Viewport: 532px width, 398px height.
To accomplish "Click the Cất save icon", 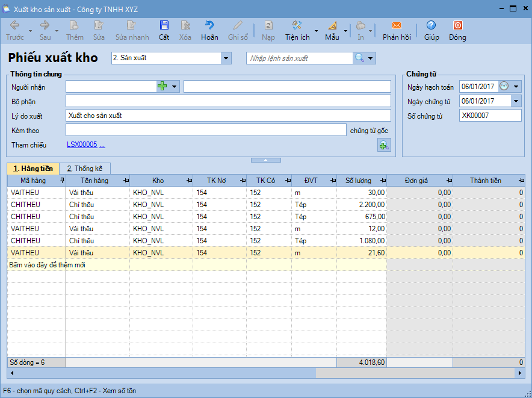I will [164, 26].
